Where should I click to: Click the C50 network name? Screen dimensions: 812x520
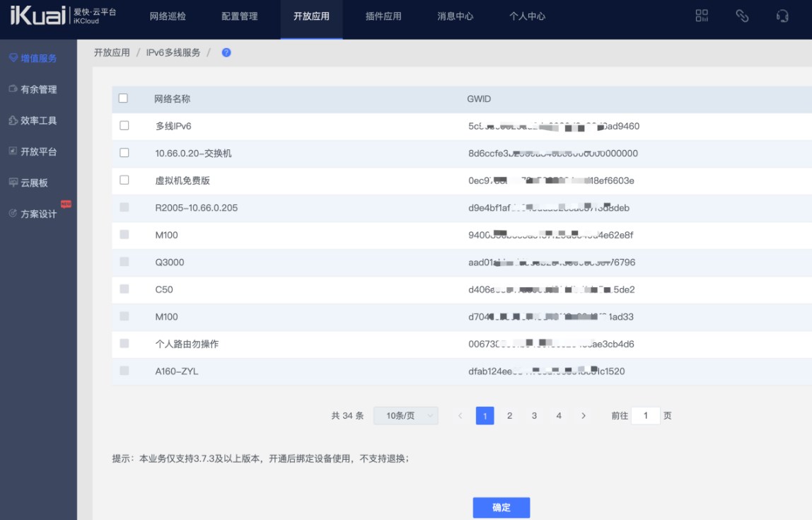click(164, 289)
